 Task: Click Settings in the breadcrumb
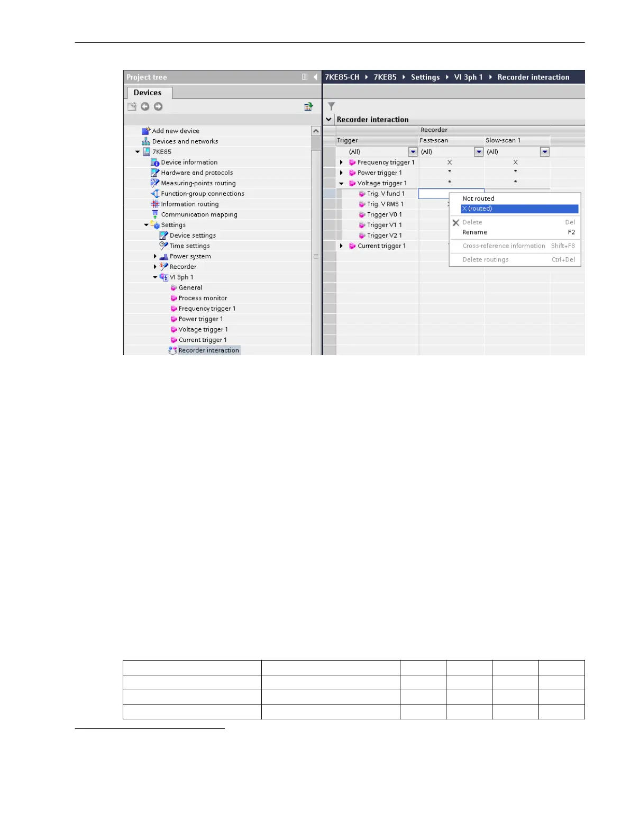pos(425,77)
